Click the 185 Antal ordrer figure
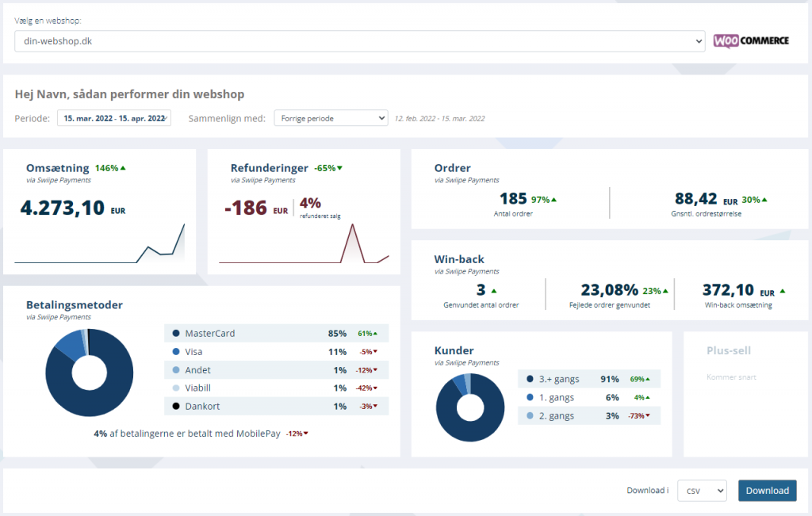The width and height of the screenshot is (812, 516). [x=515, y=199]
